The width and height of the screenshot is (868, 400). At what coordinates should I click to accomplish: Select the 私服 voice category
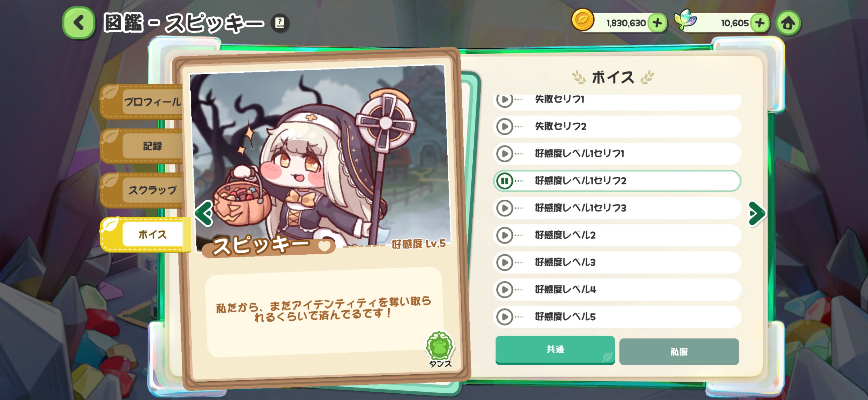point(679,352)
